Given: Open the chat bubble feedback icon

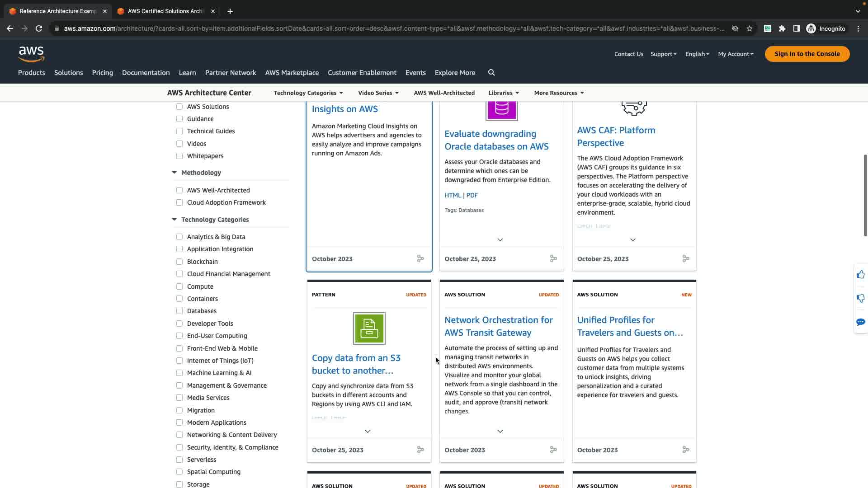Looking at the screenshot, I should click(860, 322).
